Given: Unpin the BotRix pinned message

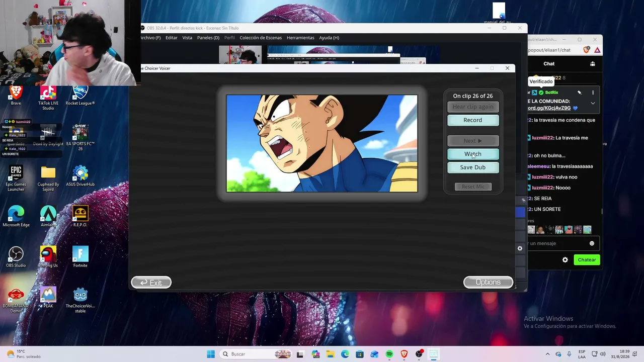Looking at the screenshot, I should coord(580,93).
